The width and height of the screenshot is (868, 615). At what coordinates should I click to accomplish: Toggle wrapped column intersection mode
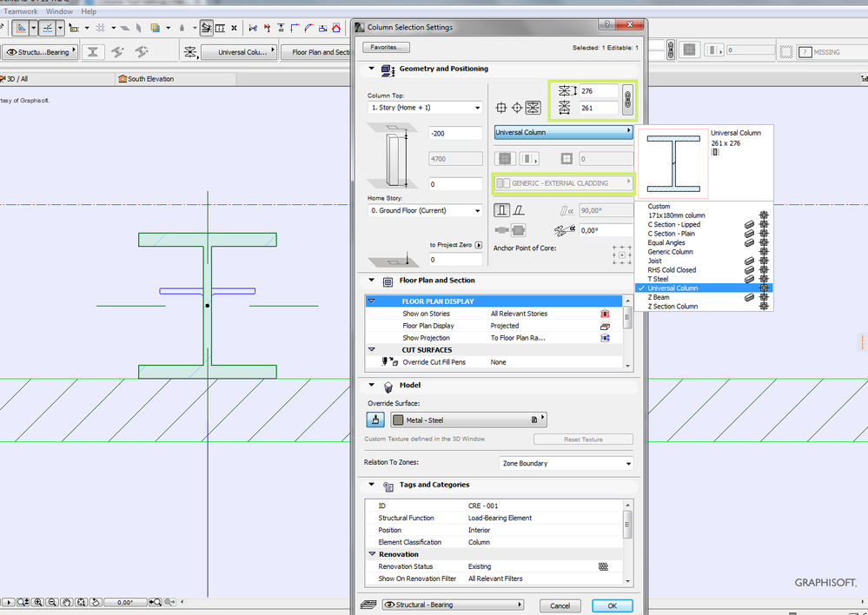tap(518, 230)
